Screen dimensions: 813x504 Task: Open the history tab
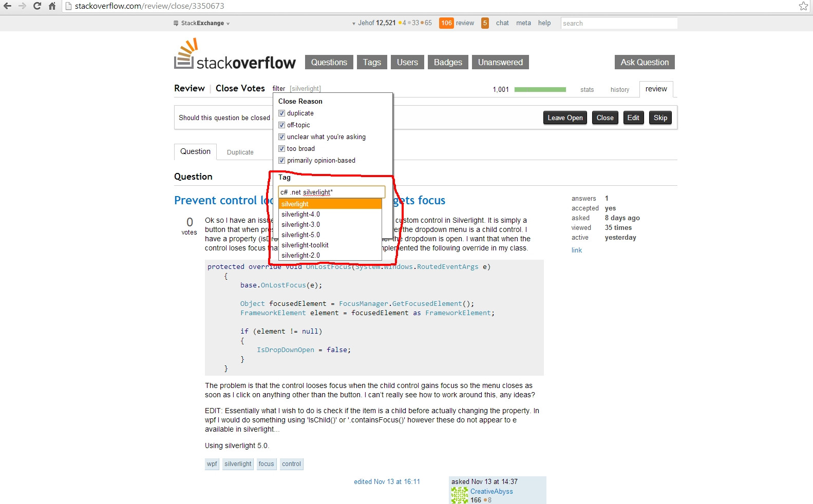click(x=620, y=90)
